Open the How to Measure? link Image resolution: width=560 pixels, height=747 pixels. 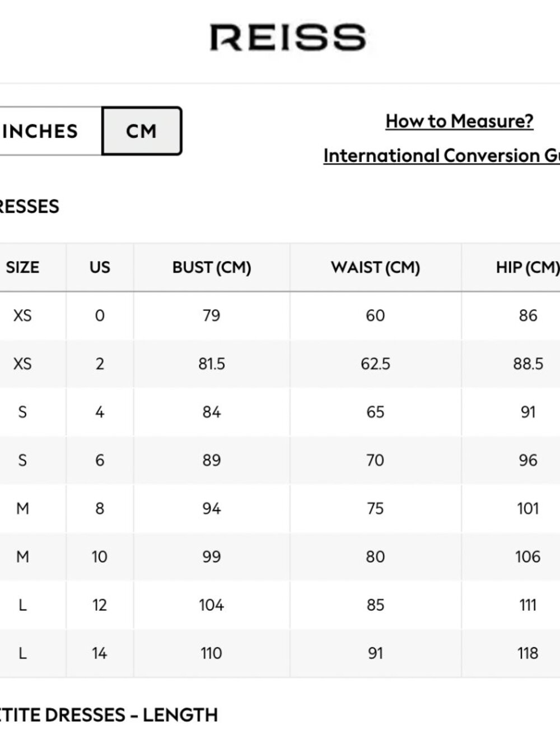pyautogui.click(x=459, y=121)
